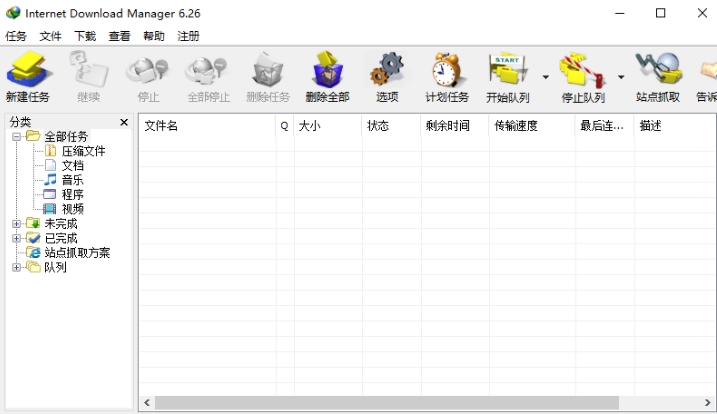The image size is (717, 414).
Task: Expand the 已完成 tree node
Action: 16,238
